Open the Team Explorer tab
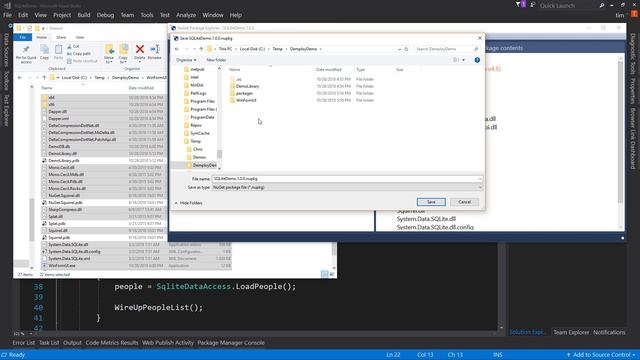 click(x=571, y=332)
